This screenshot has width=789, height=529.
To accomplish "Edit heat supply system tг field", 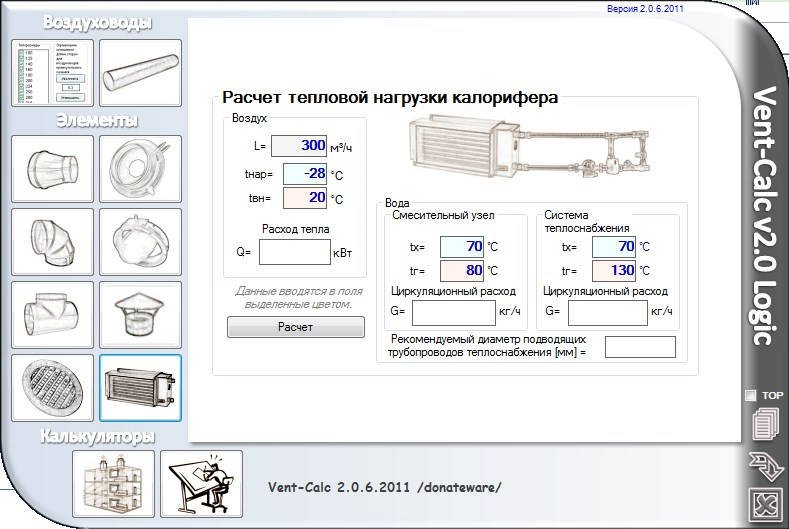I will tap(614, 271).
